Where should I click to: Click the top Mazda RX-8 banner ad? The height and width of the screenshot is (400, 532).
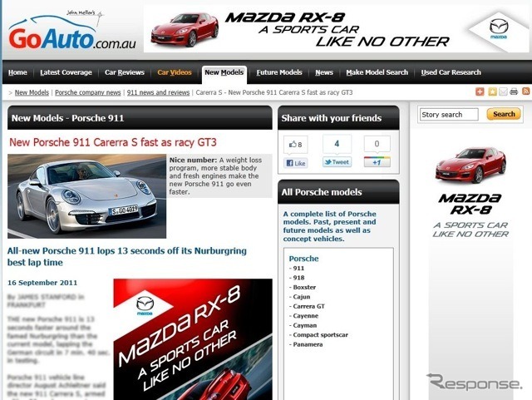point(336,29)
